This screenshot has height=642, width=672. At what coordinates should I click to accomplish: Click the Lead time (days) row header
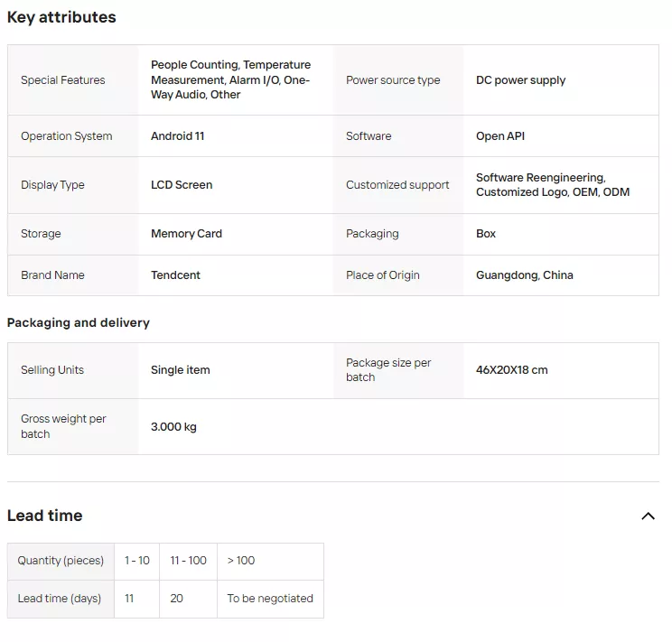(x=59, y=599)
